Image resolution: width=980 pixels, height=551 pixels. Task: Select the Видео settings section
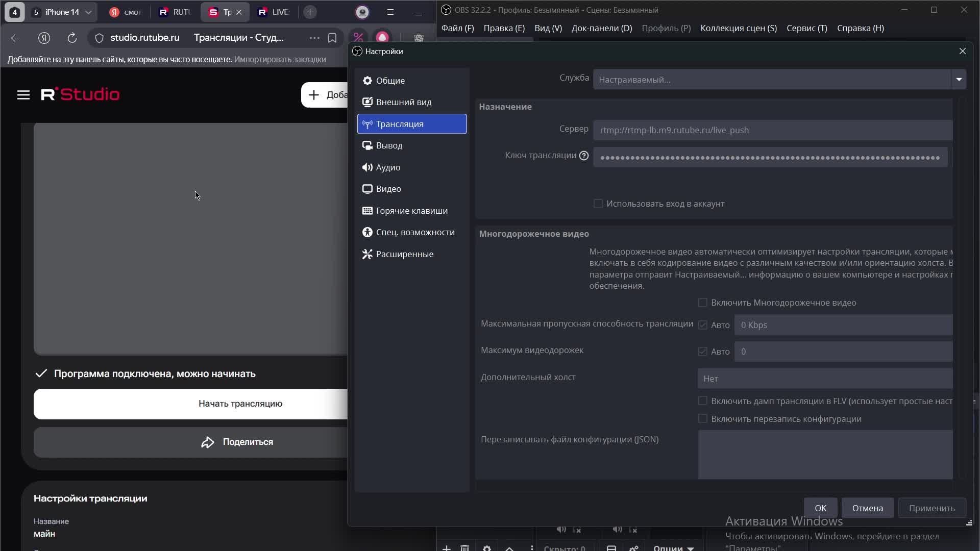point(412,189)
